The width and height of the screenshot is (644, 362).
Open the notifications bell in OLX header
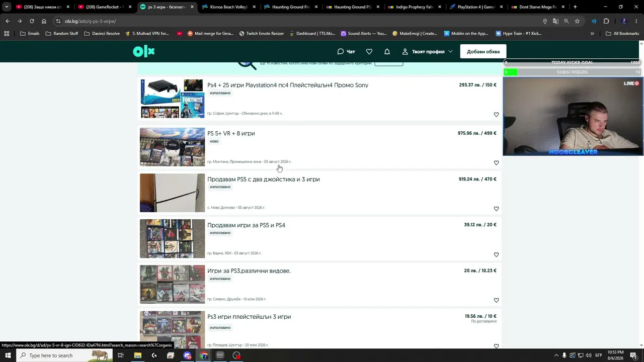(387, 52)
